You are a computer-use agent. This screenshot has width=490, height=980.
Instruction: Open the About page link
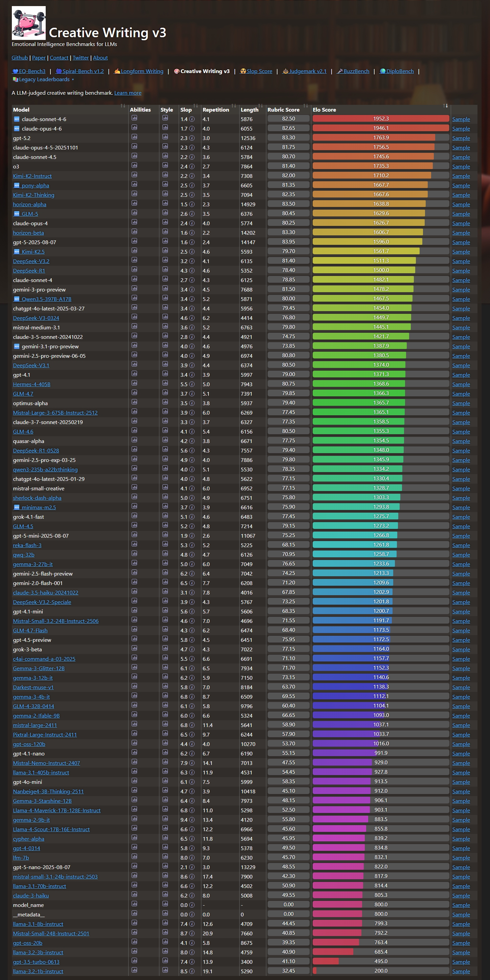pyautogui.click(x=101, y=58)
